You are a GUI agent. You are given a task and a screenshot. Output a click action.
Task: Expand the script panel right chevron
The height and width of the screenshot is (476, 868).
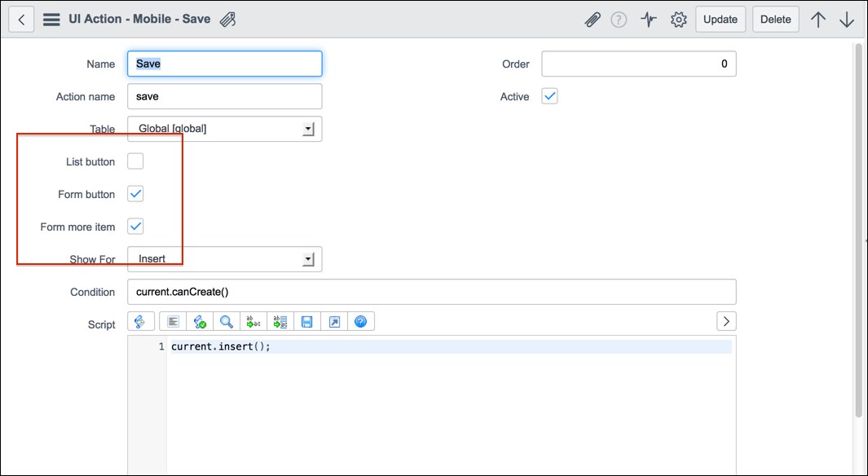(726, 321)
